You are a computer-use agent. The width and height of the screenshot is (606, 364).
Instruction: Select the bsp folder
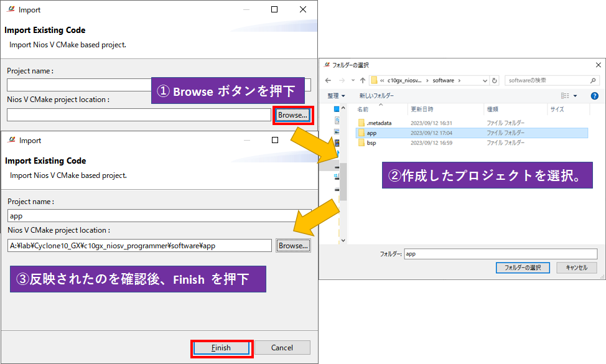(x=371, y=143)
